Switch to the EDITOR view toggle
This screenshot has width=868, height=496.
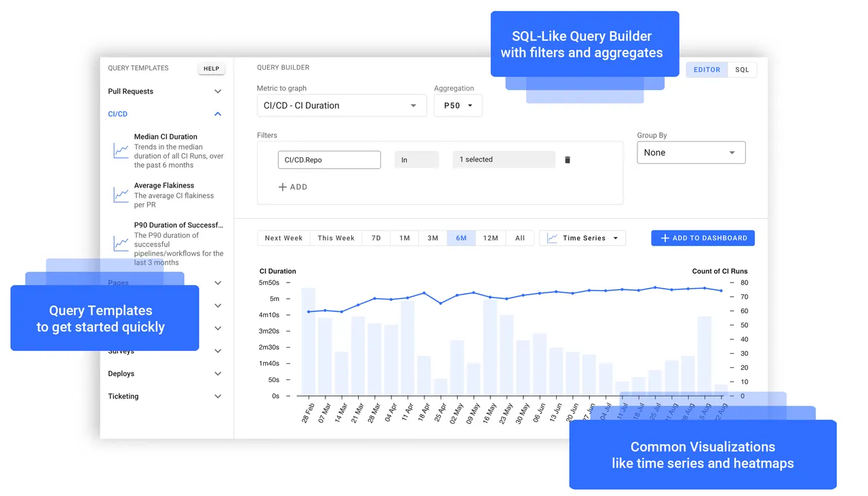(707, 70)
